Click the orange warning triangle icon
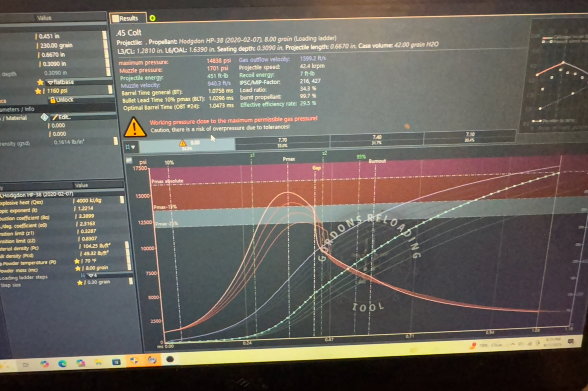 [135, 127]
